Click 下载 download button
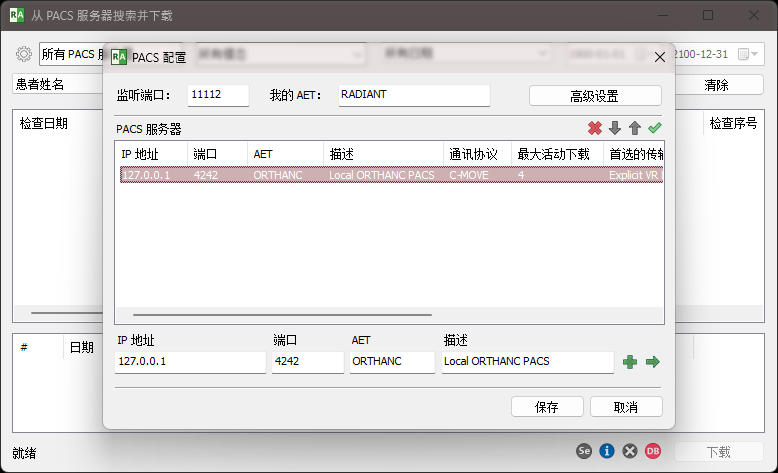 [x=719, y=452]
